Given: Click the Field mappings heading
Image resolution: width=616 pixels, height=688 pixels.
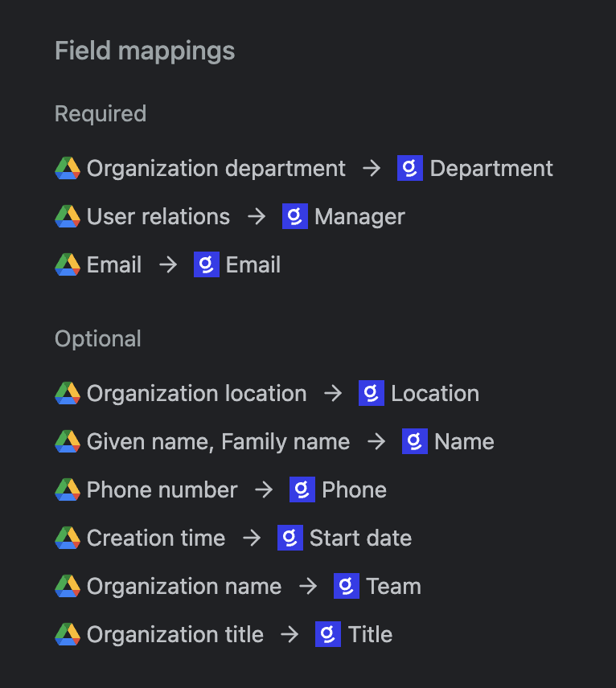Looking at the screenshot, I should coord(145,51).
